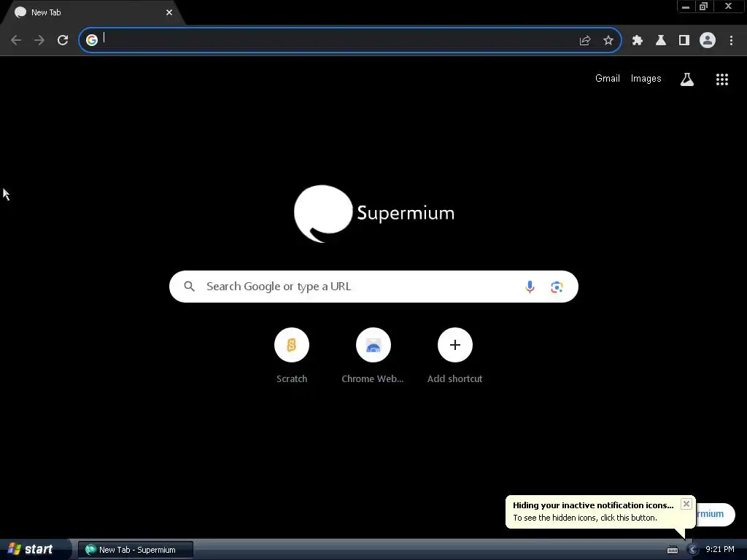Open the Scratch shortcut
Screen dimensions: 747x560
tap(292, 355)
